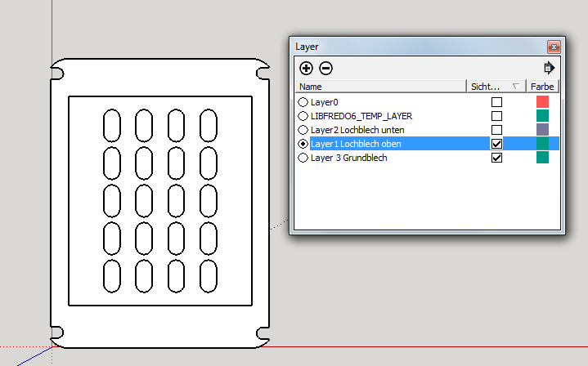This screenshot has height=366, width=588.
Task: Close the Layer panel window
Action: point(554,47)
